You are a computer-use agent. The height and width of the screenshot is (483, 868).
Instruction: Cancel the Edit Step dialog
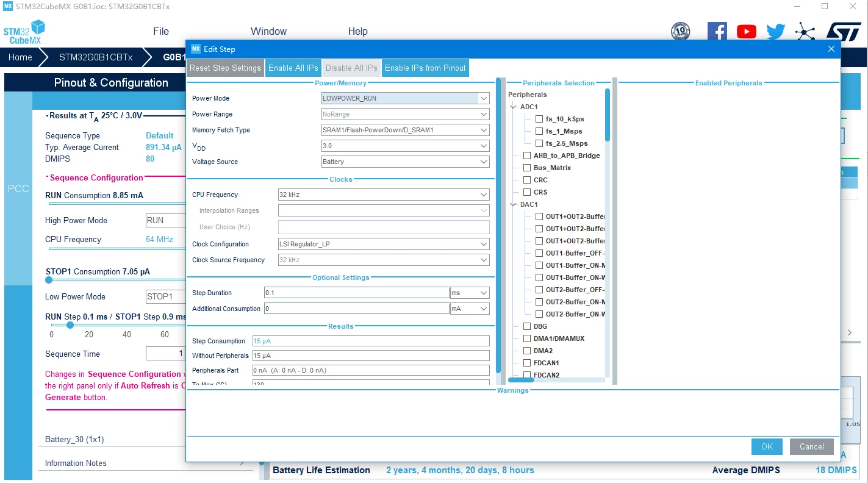tap(811, 446)
